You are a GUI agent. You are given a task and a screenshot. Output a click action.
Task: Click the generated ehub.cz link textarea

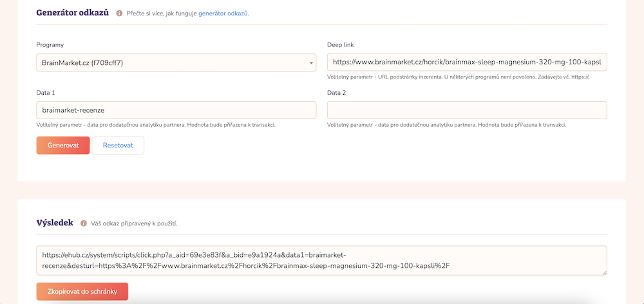point(321,260)
